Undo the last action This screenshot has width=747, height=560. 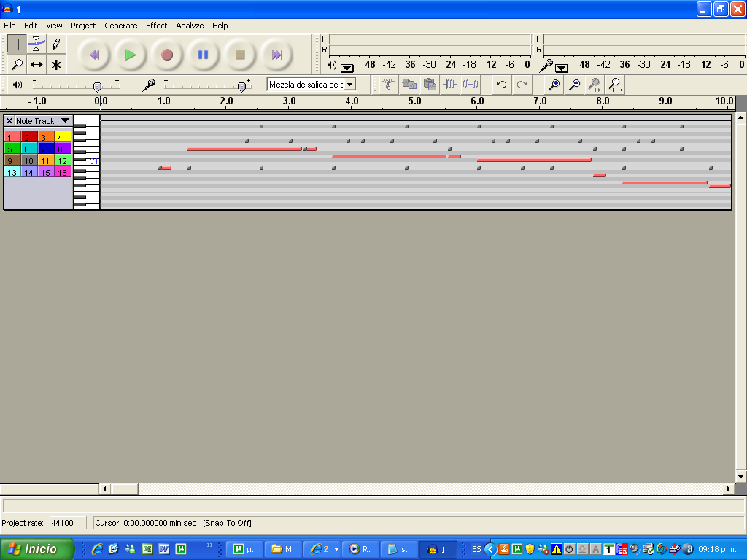coord(501,85)
